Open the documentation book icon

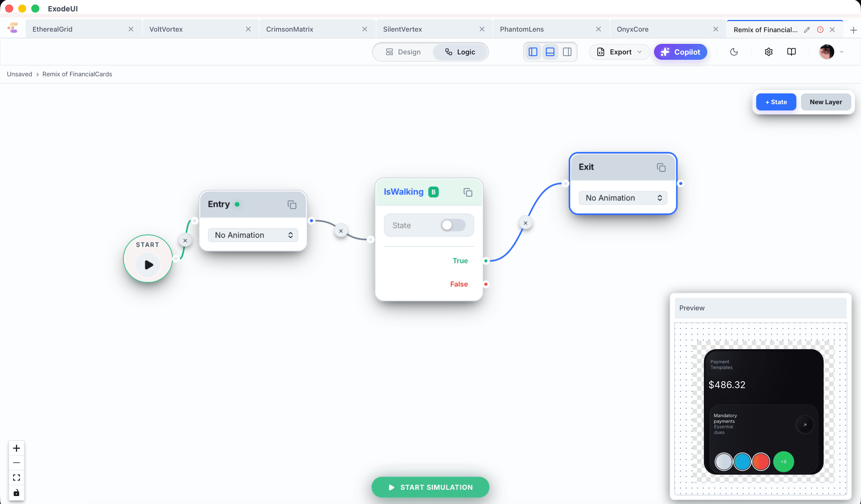pyautogui.click(x=792, y=52)
